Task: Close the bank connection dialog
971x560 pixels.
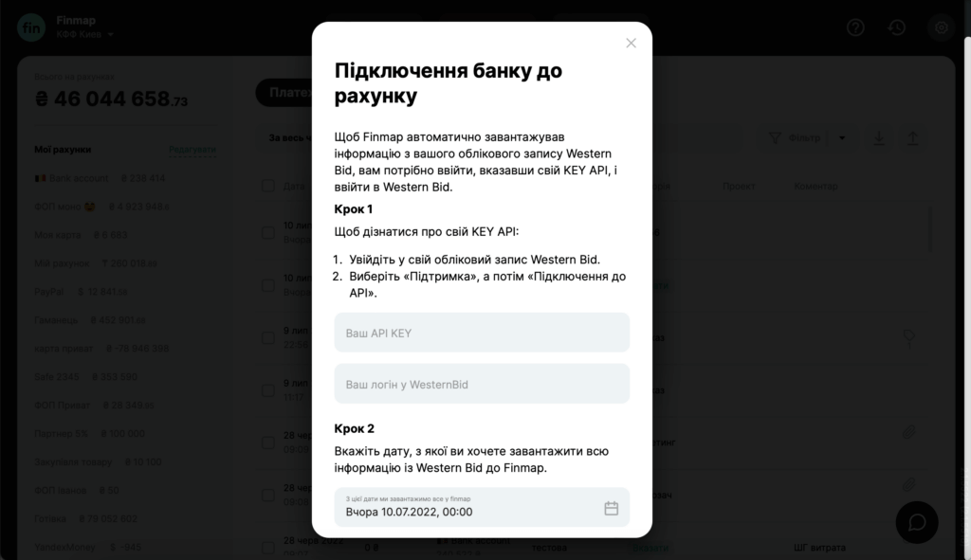Action: click(631, 43)
